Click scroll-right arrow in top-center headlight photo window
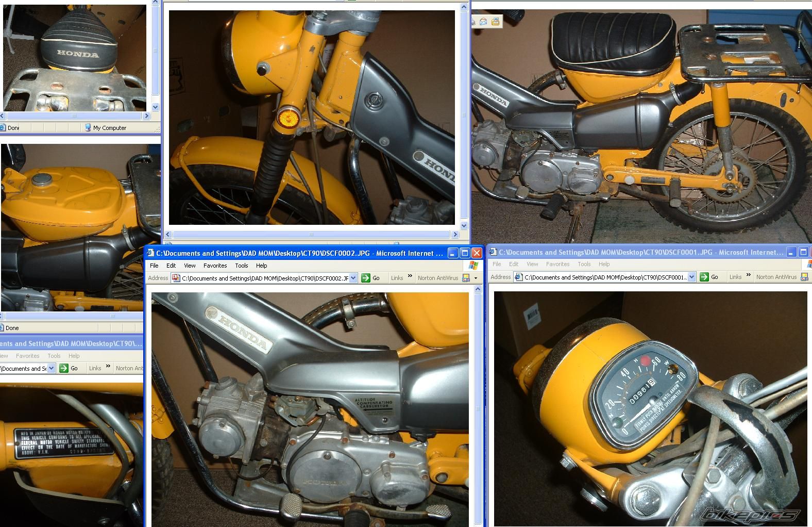The height and width of the screenshot is (527, 812). 455,234
